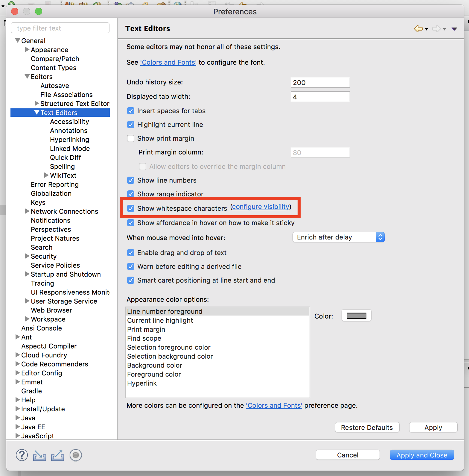Click the type filter text field

(x=60, y=28)
